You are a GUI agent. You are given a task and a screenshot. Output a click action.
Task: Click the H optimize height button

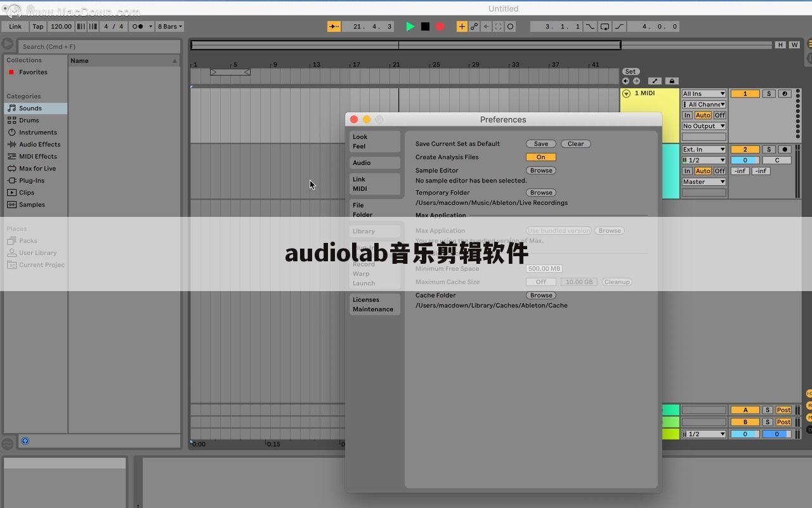point(780,45)
